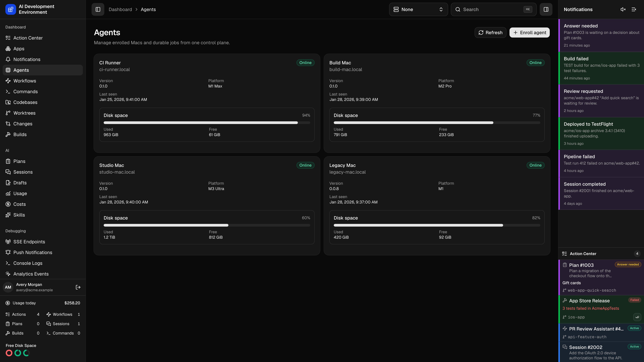Click the AI Development Environment logo icon
The height and width of the screenshot is (362, 644).
click(11, 9)
